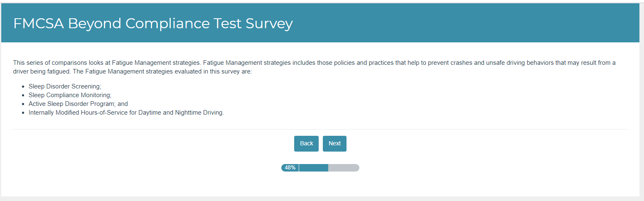Select the Active Sleep Disorder Program item
Image resolution: width=644 pixels, height=201 pixels.
[x=78, y=104]
